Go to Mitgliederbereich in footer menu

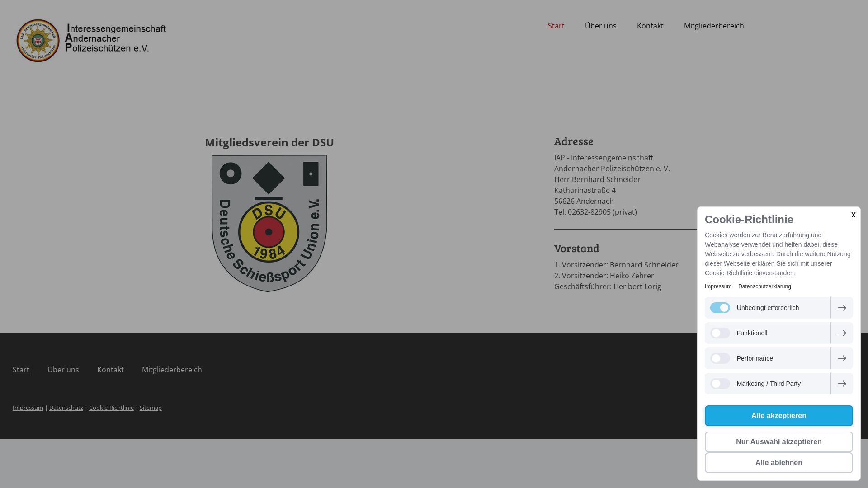(x=172, y=370)
